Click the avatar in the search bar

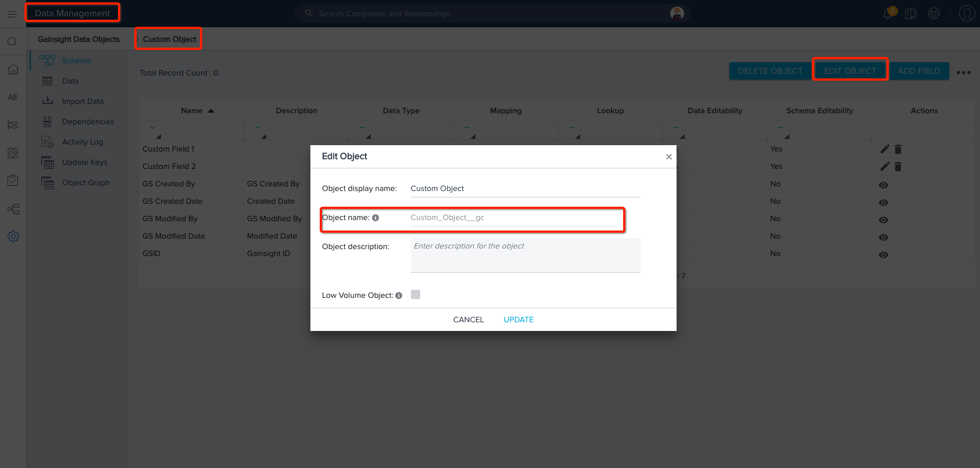[677, 13]
